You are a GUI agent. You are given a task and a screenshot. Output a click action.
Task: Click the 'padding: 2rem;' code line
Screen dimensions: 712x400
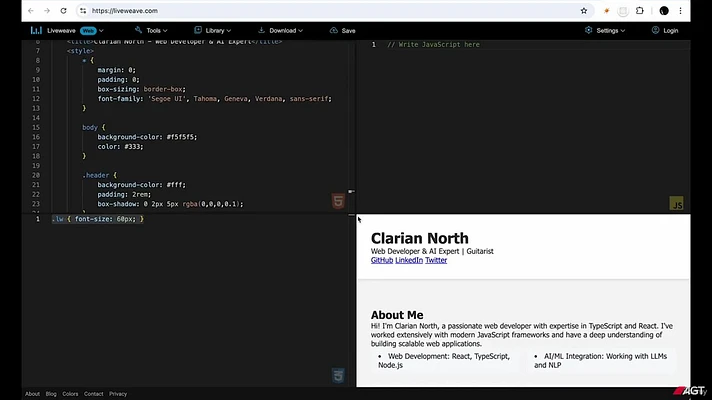[124, 194]
